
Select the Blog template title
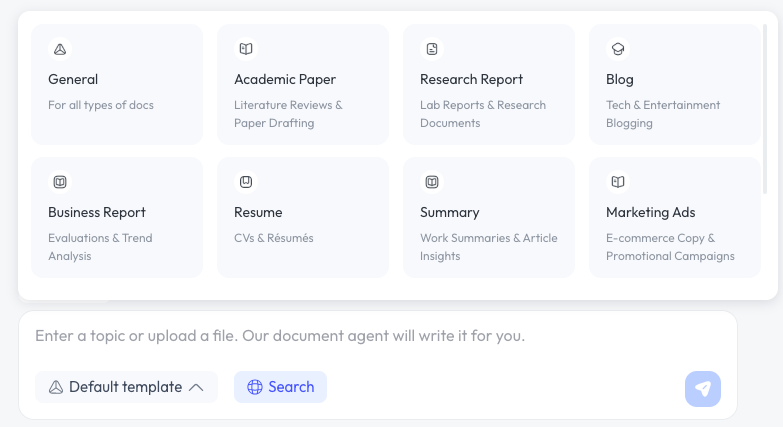[x=620, y=79]
